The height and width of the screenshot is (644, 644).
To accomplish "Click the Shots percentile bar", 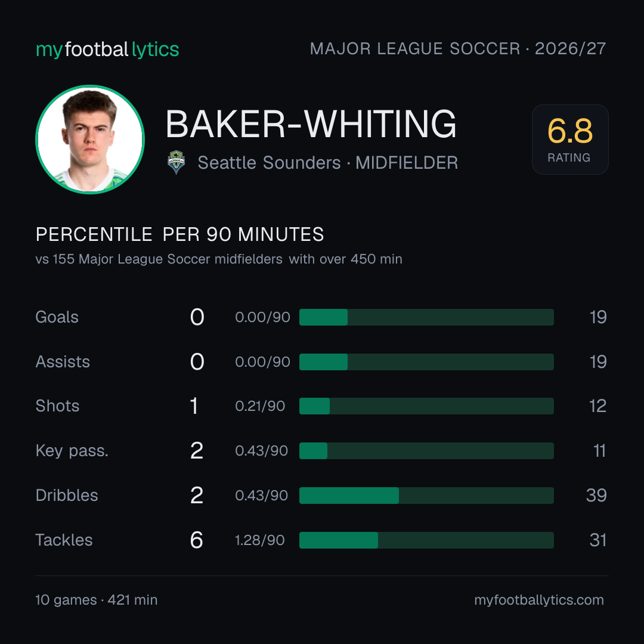I will tap(426, 406).
